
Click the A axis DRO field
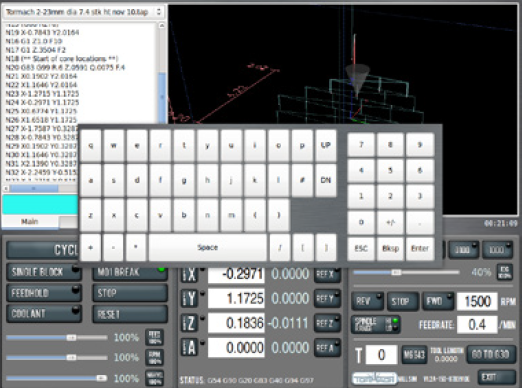236,348
